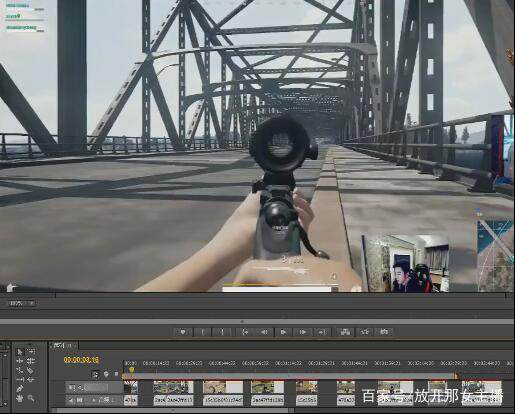Switch to the Hand tool
This screenshot has height=414, width=515.
20,398
